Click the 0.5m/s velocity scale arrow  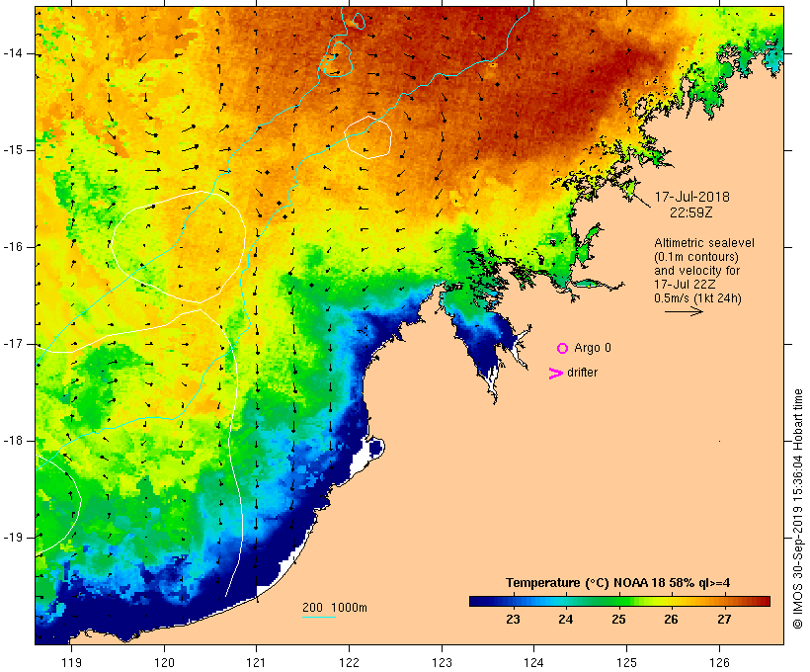click(684, 311)
